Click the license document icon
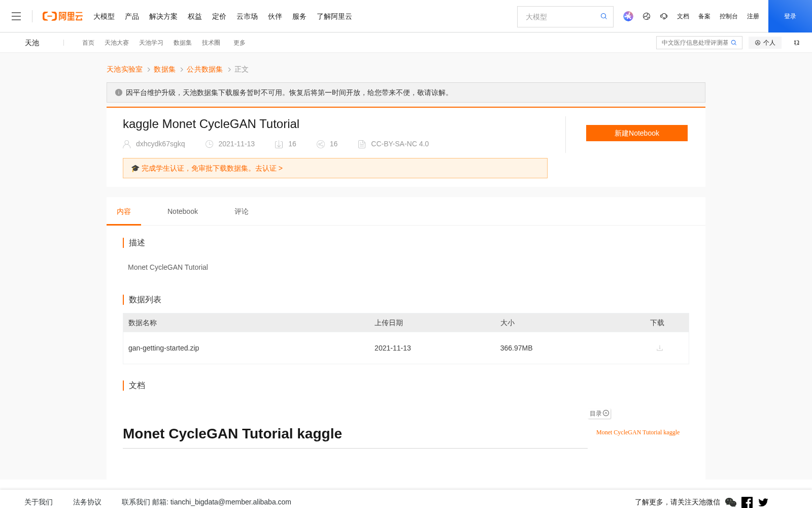Image resolution: width=812 pixels, height=508 pixels. click(x=362, y=144)
